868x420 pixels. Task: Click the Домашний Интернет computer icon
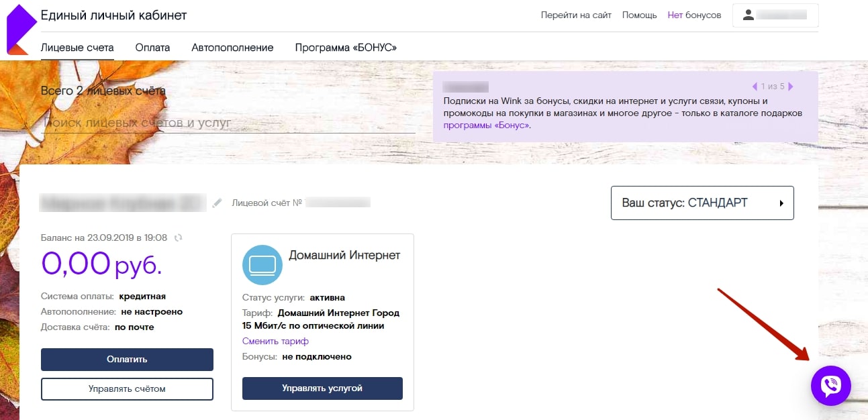tap(262, 265)
